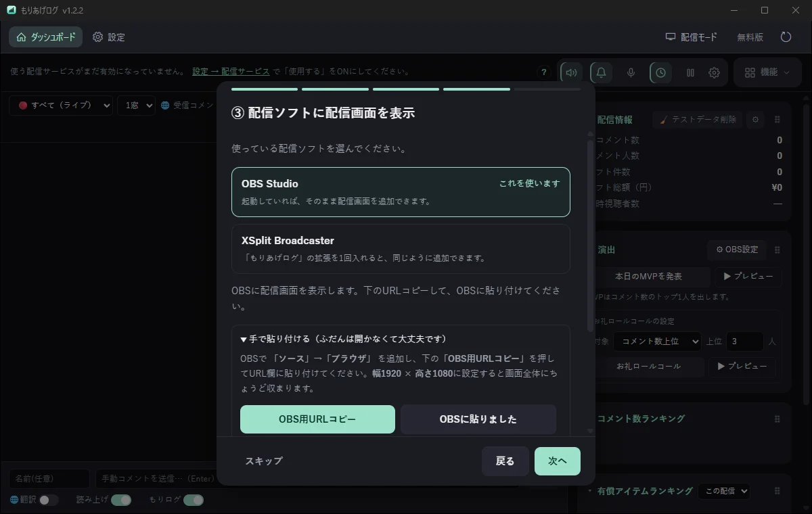Click the ③ 配信ソフトに配信画面を表示 title

[x=323, y=114]
